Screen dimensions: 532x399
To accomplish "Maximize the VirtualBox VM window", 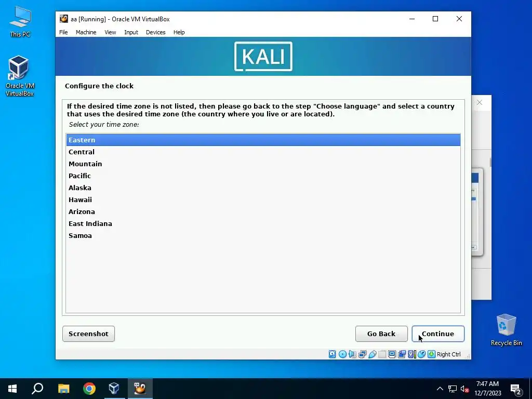I will (435, 19).
